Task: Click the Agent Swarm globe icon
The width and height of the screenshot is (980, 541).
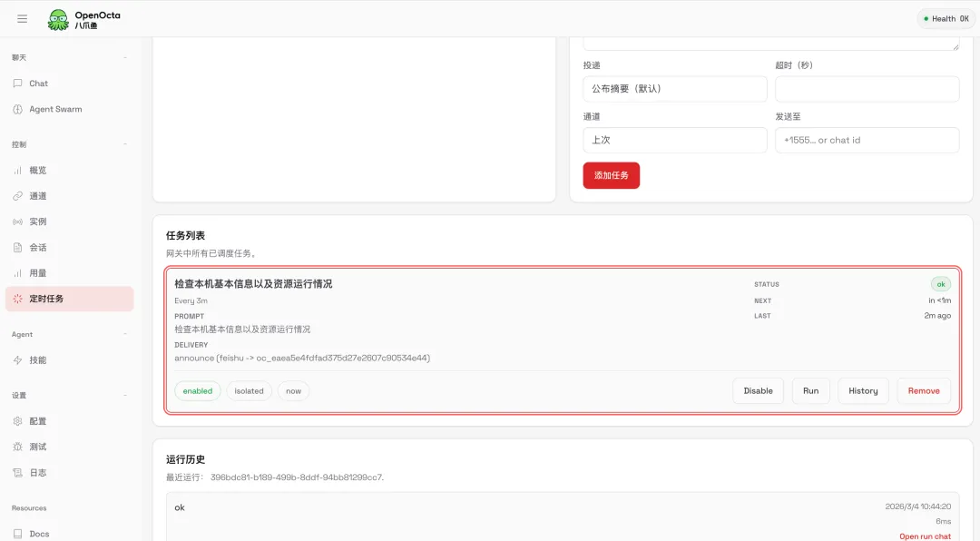Action: (x=18, y=109)
